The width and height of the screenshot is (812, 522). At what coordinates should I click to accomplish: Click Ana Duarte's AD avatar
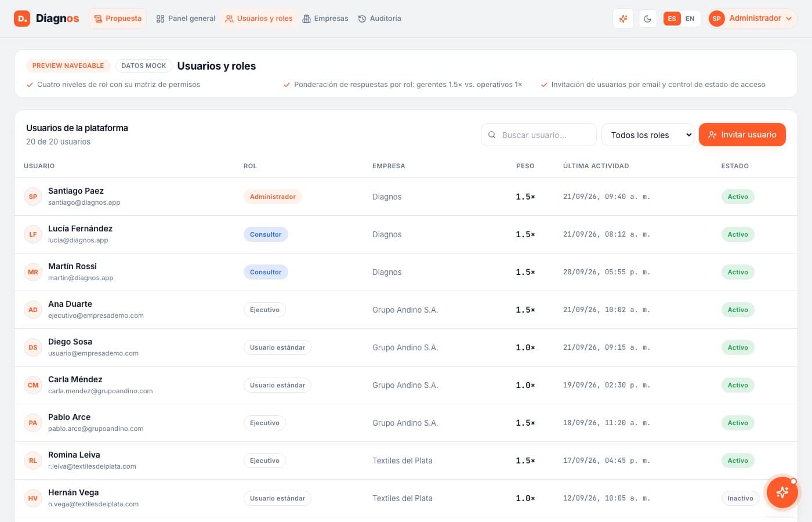[33, 310]
